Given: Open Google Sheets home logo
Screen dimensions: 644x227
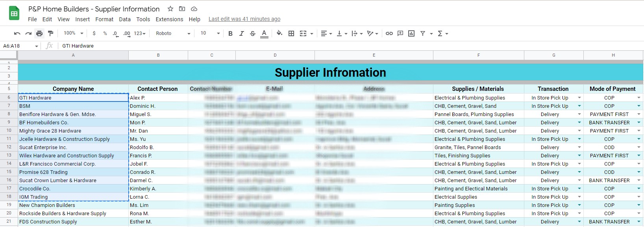Looking at the screenshot, I should 14,13.
